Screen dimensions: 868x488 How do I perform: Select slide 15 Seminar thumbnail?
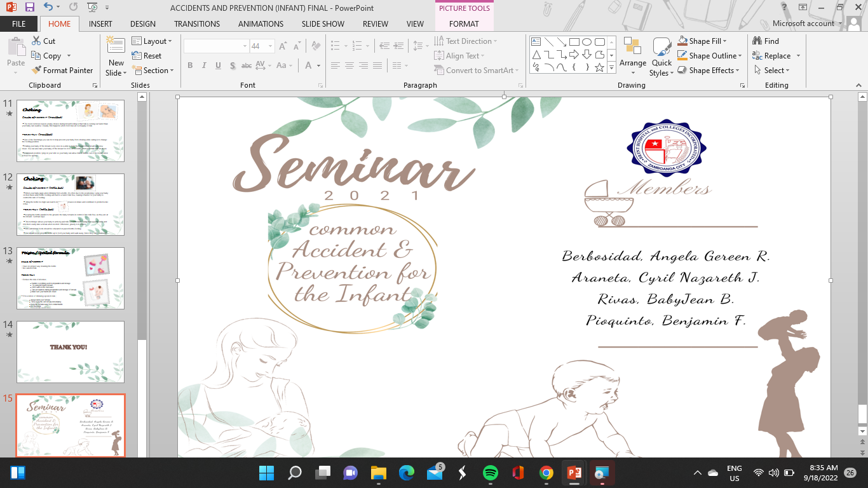click(x=71, y=425)
